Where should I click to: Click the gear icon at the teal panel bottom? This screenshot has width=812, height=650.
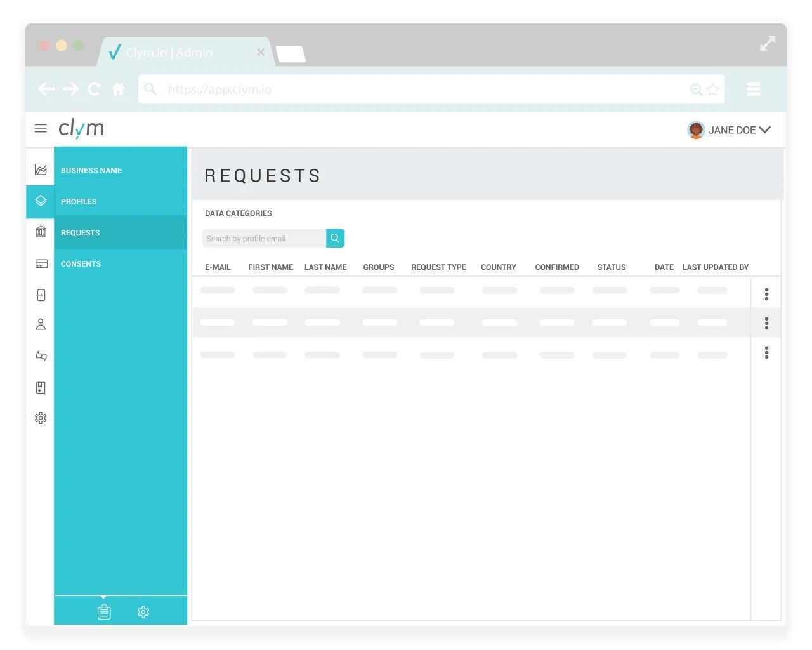(x=143, y=612)
